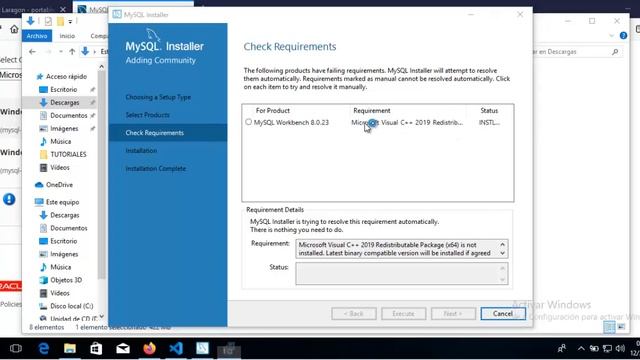
Task: Open the Check Requirements step
Action: point(168,133)
